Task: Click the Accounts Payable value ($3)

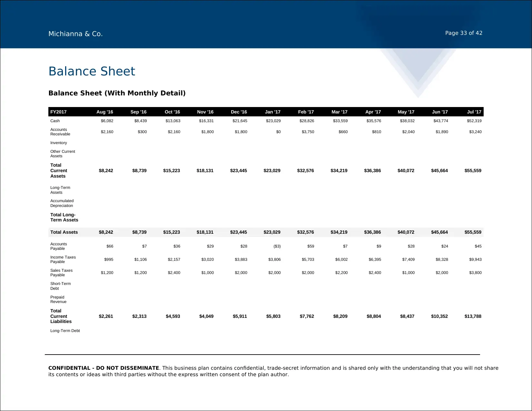Action: tap(277, 246)
